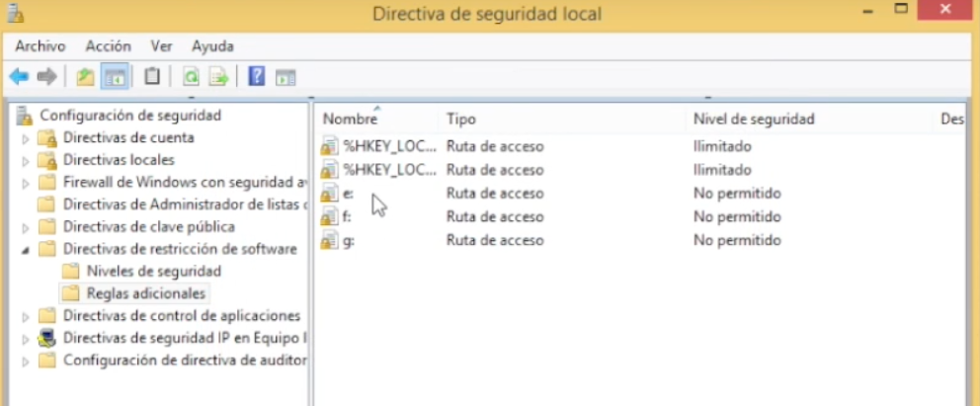The width and height of the screenshot is (980, 406).
Task: Toggle the Show/Hide action pane icon
Action: [x=286, y=76]
